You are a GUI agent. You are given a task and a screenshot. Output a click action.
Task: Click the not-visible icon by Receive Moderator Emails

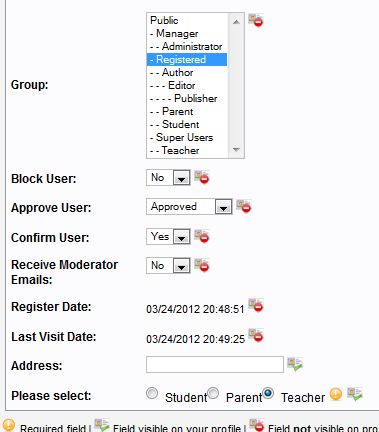point(201,265)
